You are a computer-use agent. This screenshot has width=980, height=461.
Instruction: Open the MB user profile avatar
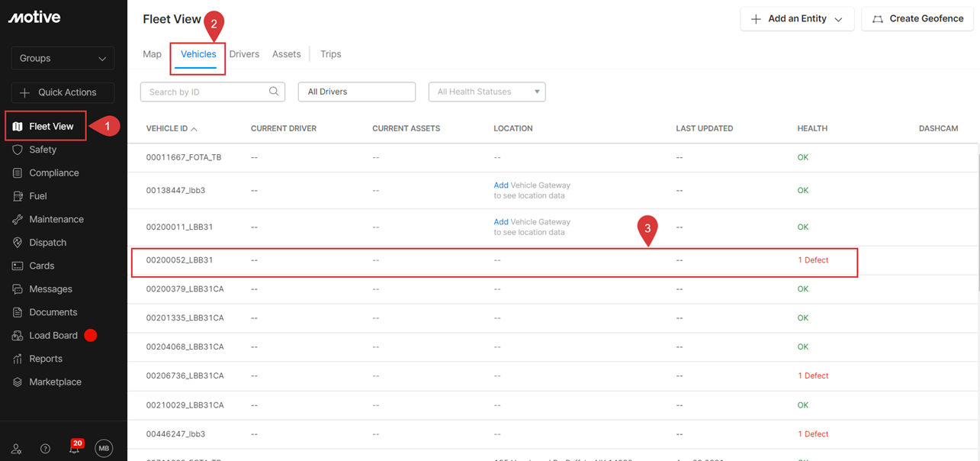pos(104,449)
